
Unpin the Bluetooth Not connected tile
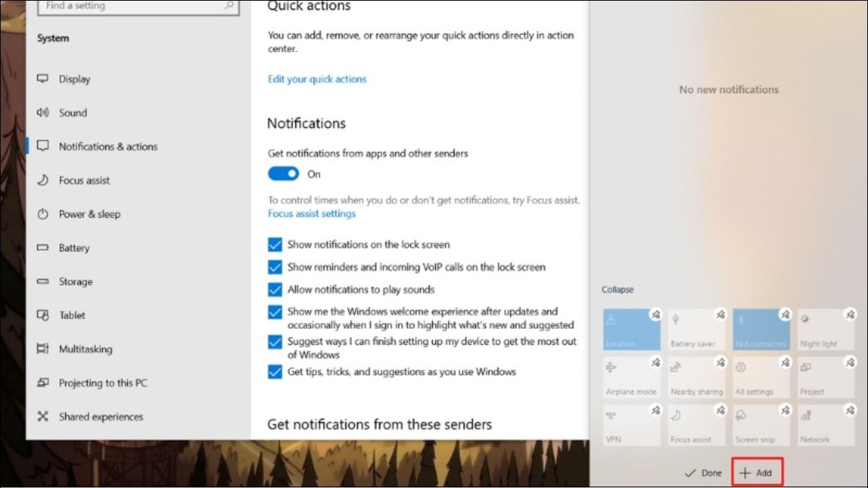[x=786, y=314]
